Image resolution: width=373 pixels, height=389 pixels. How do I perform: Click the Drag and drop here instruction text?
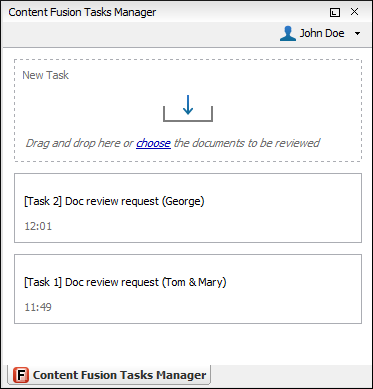coord(79,143)
